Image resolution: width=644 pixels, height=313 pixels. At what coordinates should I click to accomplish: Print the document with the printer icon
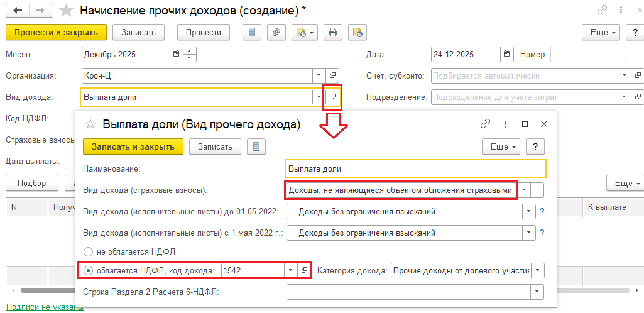click(333, 32)
